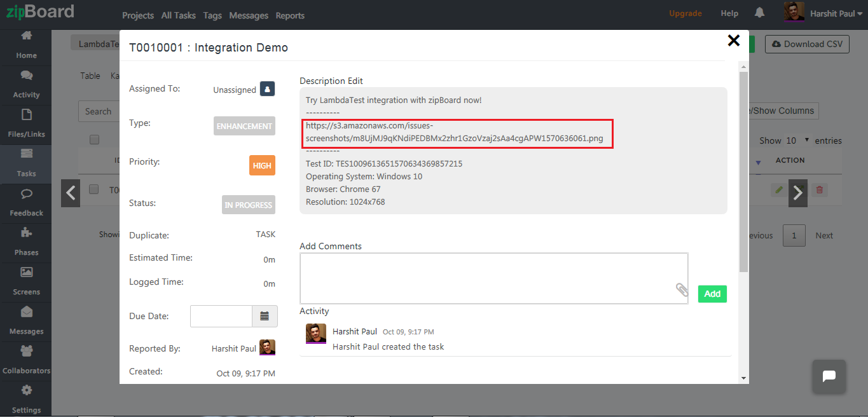This screenshot has width=868, height=417.
Task: Open the due date calendar picker
Action: (265, 316)
